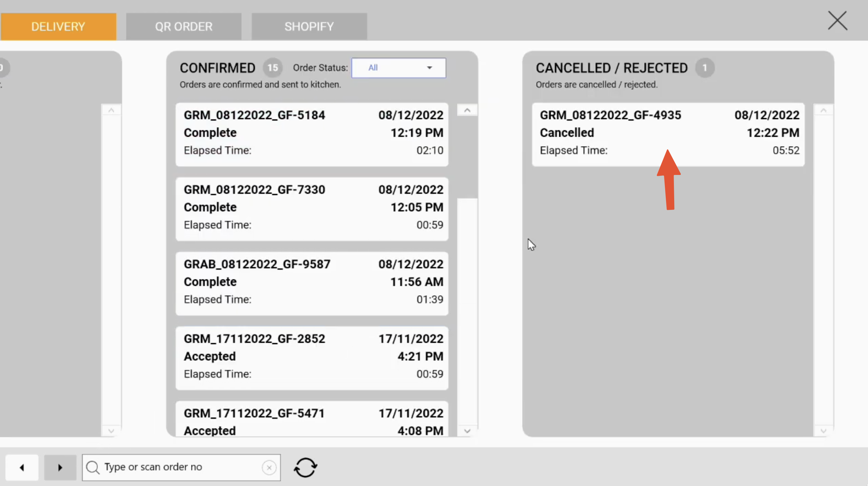Click the Confirmed list scrollbar thumb
The height and width of the screenshot is (486, 868).
[x=467, y=157]
